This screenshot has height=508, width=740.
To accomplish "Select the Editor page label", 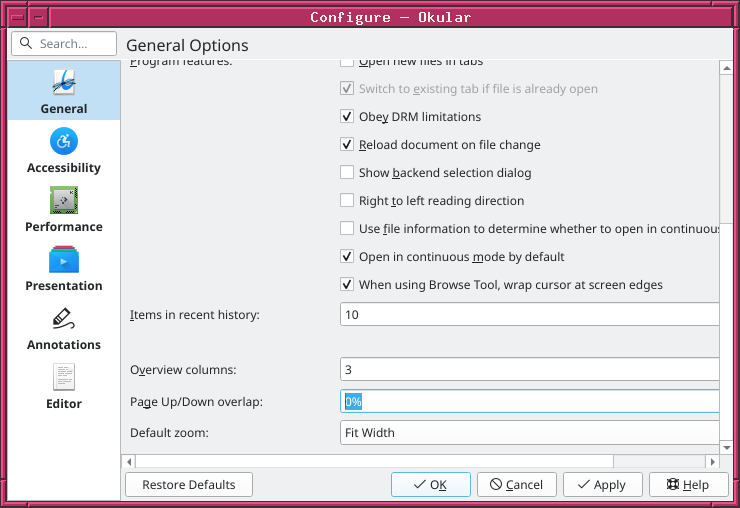I will (64, 404).
